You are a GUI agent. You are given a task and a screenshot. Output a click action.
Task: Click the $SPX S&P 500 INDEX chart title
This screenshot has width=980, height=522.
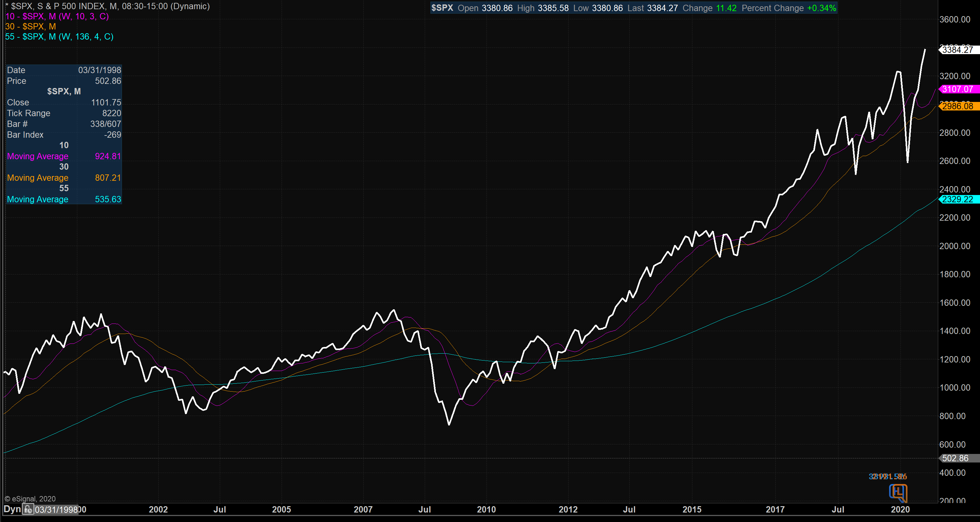[107, 6]
